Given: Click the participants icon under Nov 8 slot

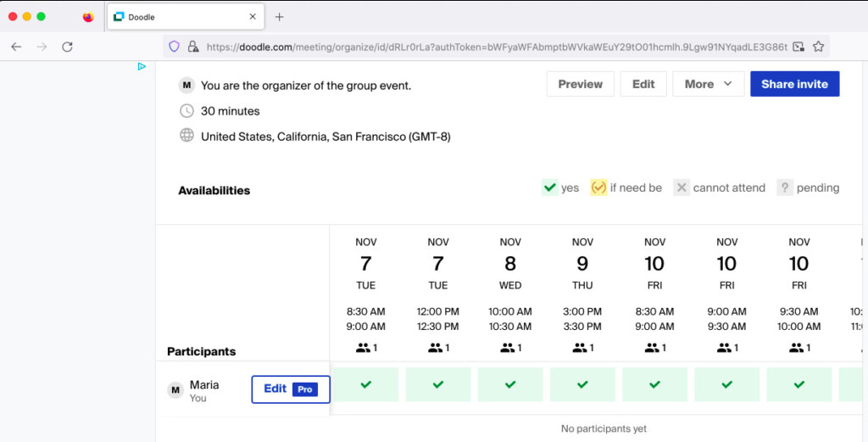Looking at the screenshot, I should pos(510,348).
